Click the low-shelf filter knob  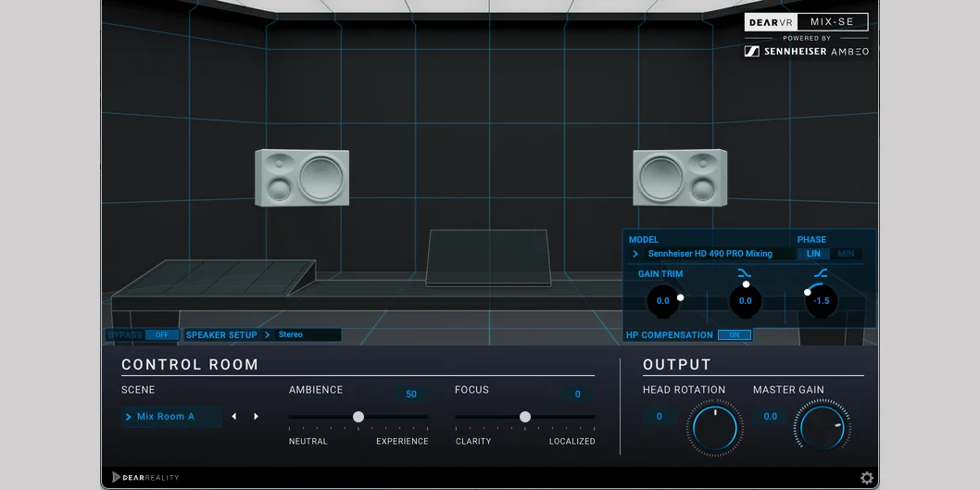(x=745, y=301)
